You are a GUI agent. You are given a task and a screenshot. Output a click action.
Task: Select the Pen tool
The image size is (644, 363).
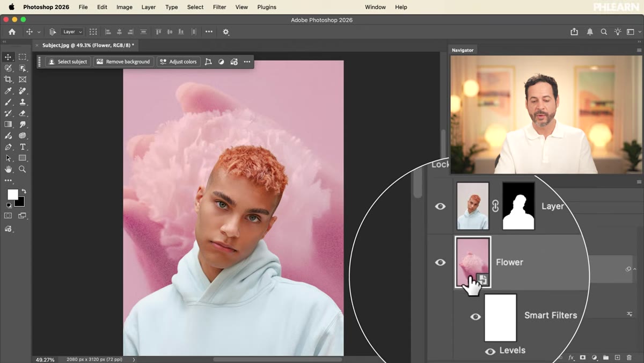(8, 147)
